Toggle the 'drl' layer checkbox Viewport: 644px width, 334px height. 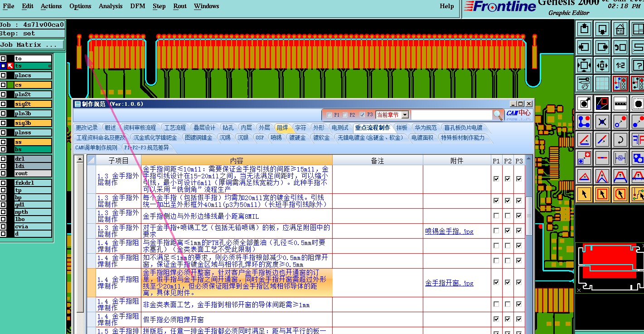point(3,159)
